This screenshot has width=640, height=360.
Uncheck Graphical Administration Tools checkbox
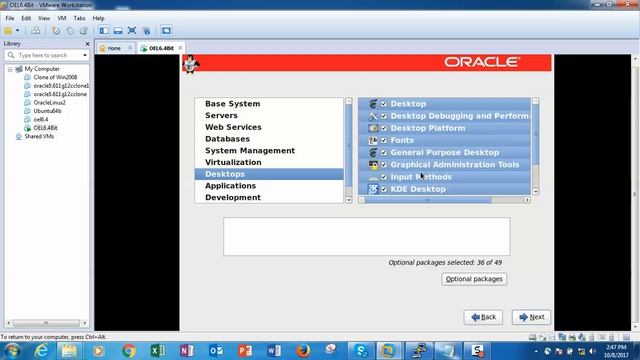(x=384, y=165)
